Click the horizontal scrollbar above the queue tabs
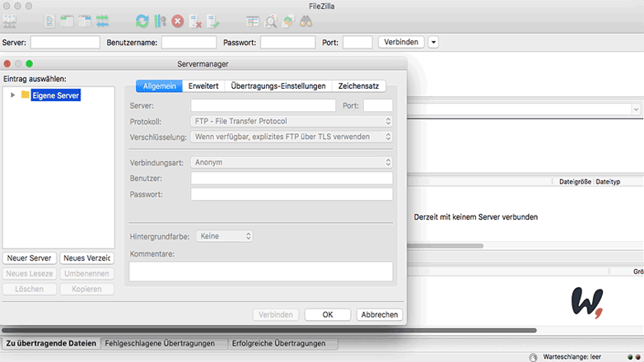This screenshot has height=362, width=644. coord(269,330)
